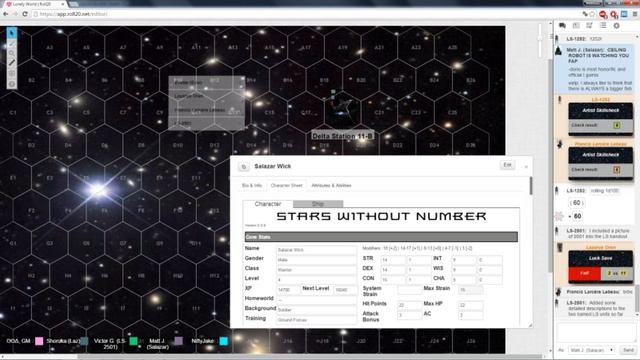Viewport: 640px width, 360px height.
Task: Bookmark page with star icon
Action: 592,14
